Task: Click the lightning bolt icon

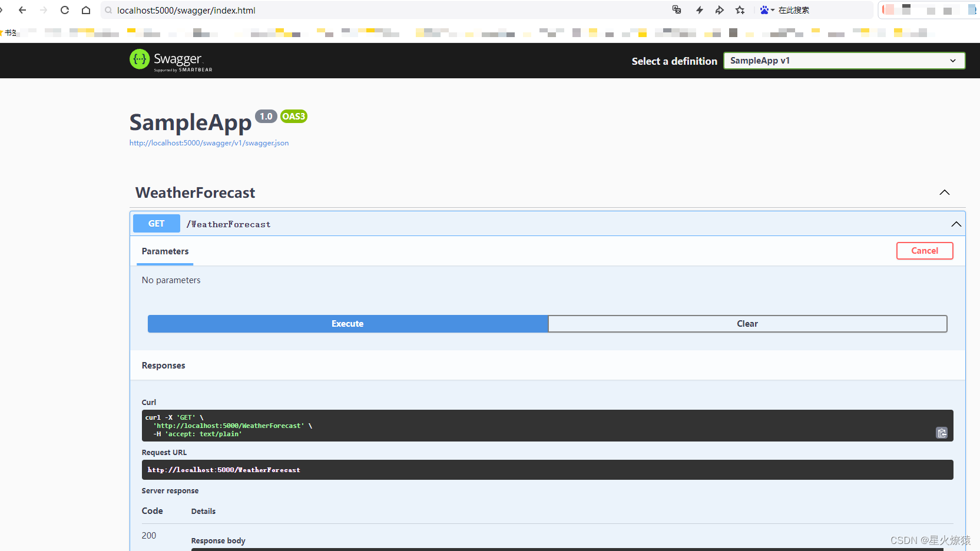Action: [700, 10]
